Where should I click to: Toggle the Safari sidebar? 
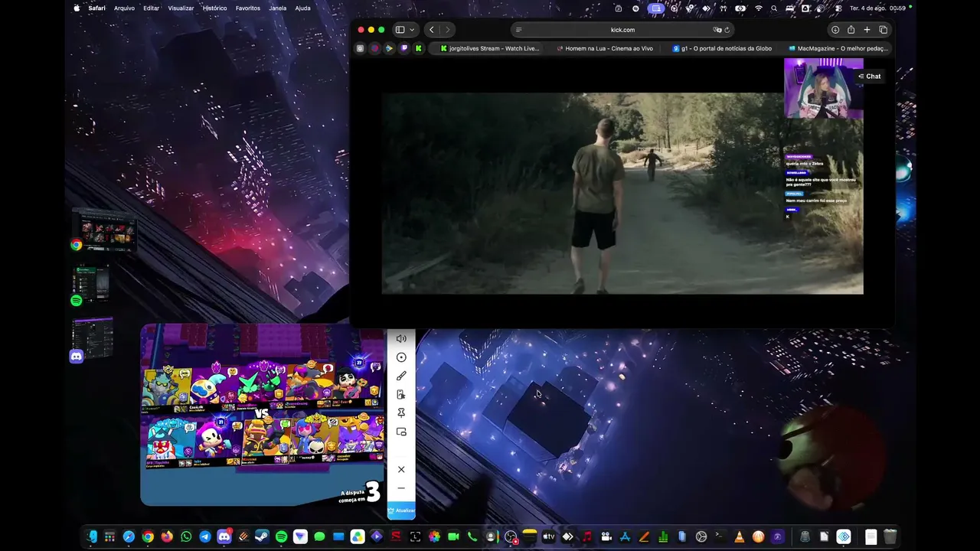[400, 30]
